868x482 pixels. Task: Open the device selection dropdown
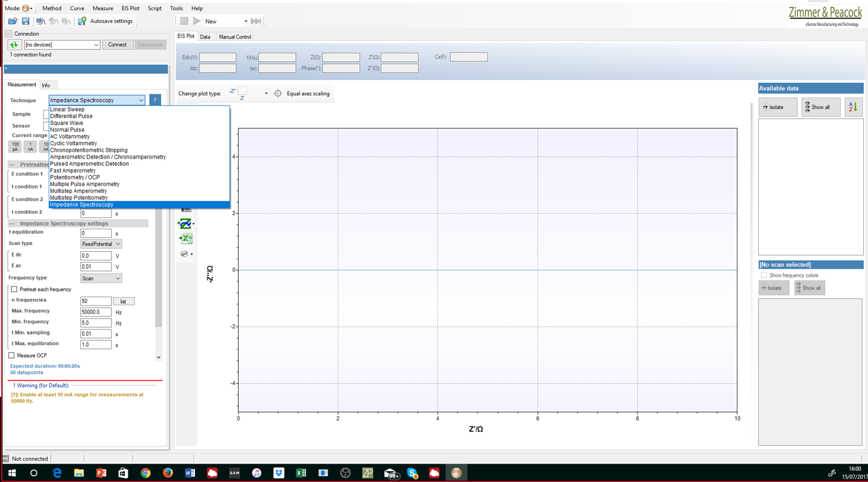pyautogui.click(x=62, y=45)
